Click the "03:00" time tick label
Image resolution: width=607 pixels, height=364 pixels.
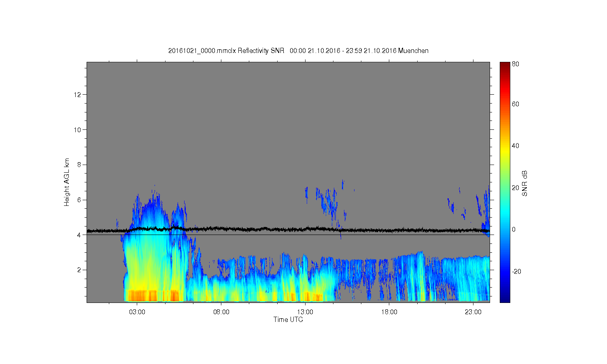click(137, 312)
